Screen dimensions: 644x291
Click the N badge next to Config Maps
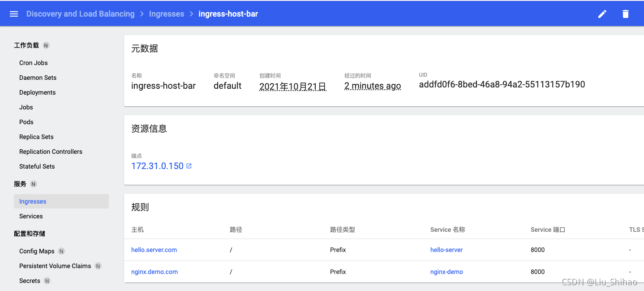61,251
